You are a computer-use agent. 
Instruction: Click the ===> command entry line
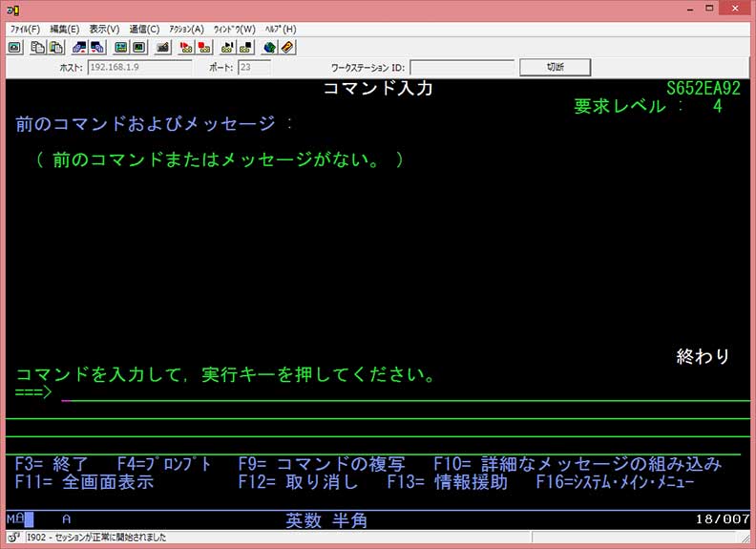coord(382,394)
